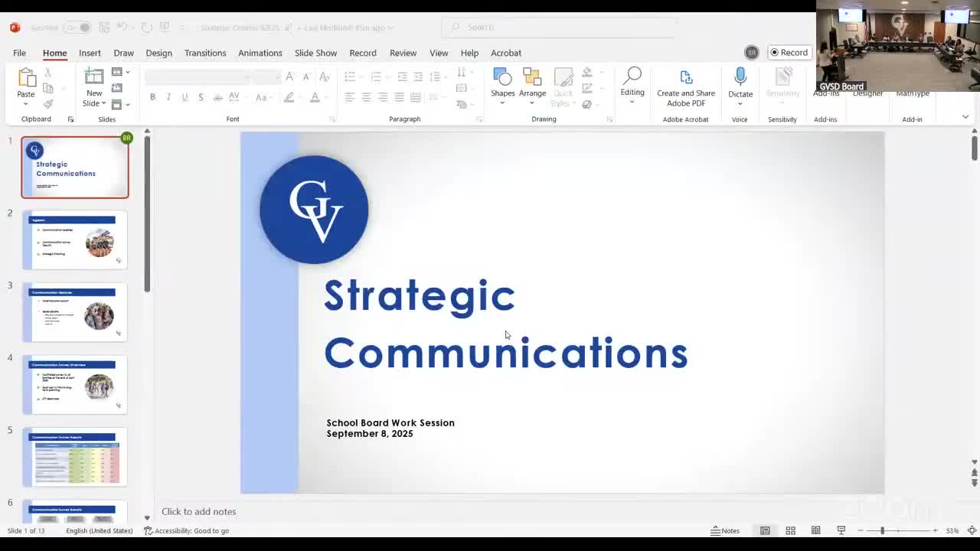Open the Transitions ribbon tab
The image size is (980, 551).
pos(204,53)
